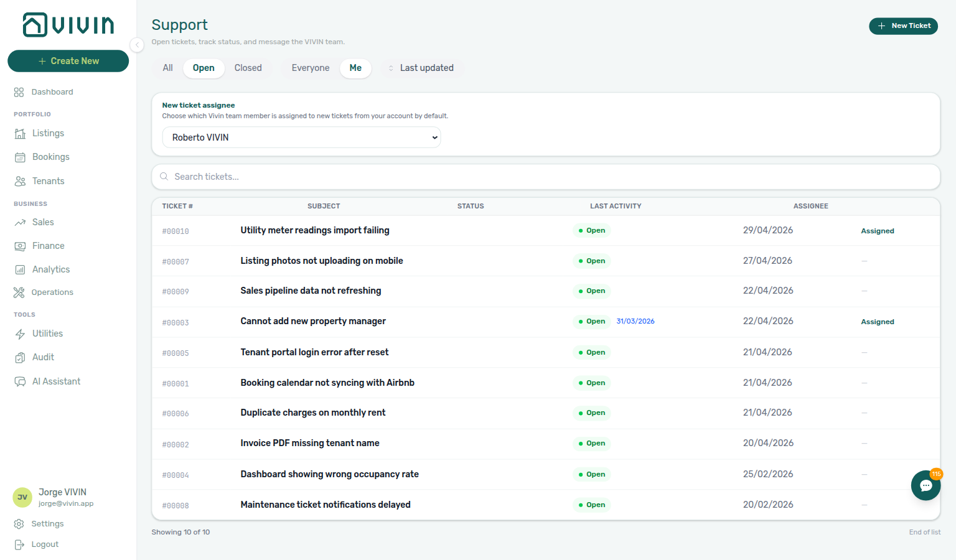Filter tickets by Everyone
Screen dimensions: 956x560
tap(311, 68)
